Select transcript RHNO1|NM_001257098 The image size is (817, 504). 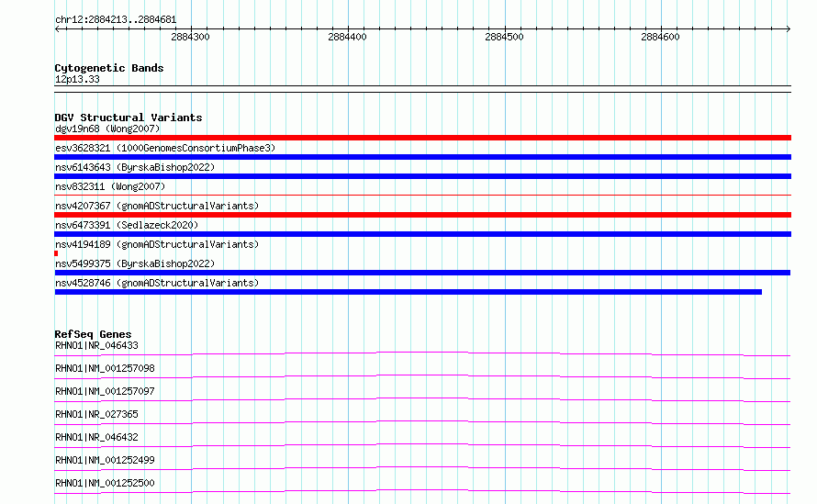(105, 368)
